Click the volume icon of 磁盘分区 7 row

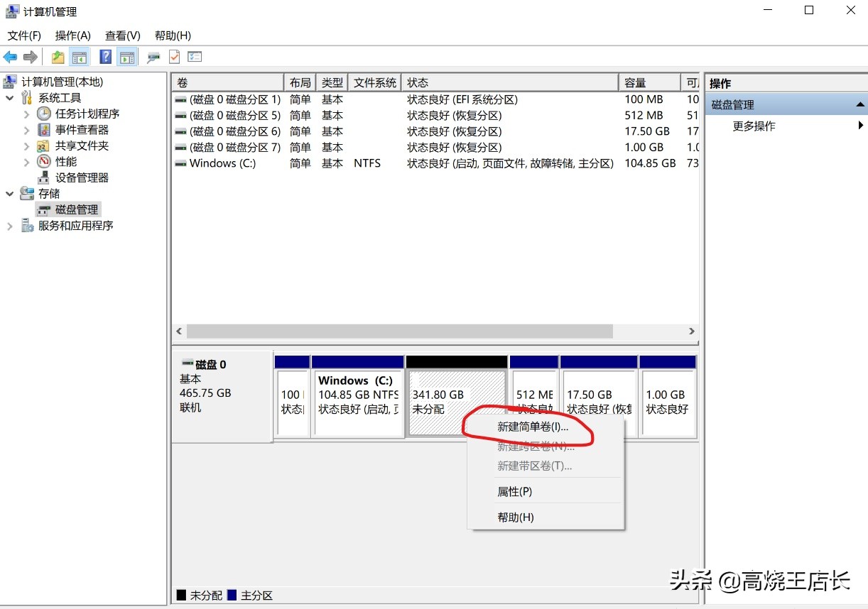click(x=180, y=148)
